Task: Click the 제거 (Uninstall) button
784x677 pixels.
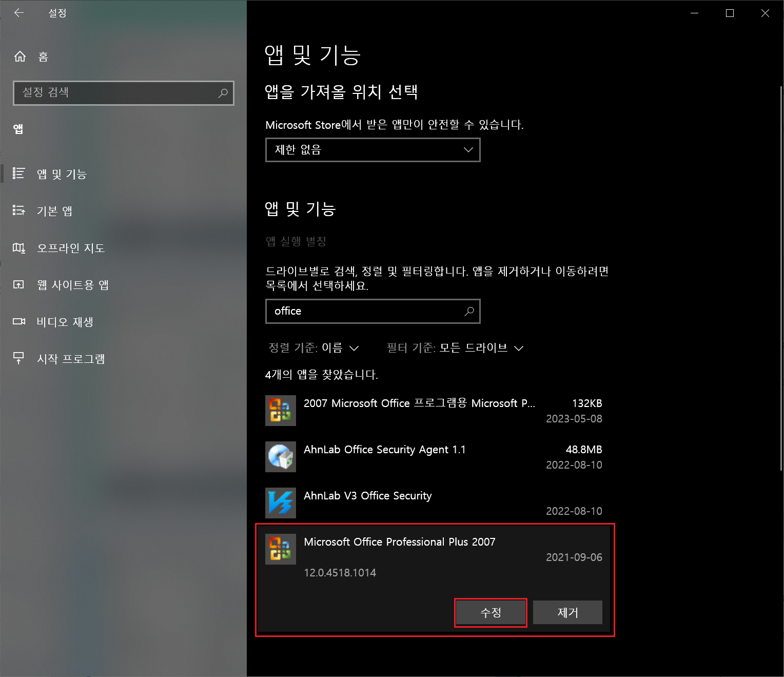Action: pyautogui.click(x=567, y=612)
